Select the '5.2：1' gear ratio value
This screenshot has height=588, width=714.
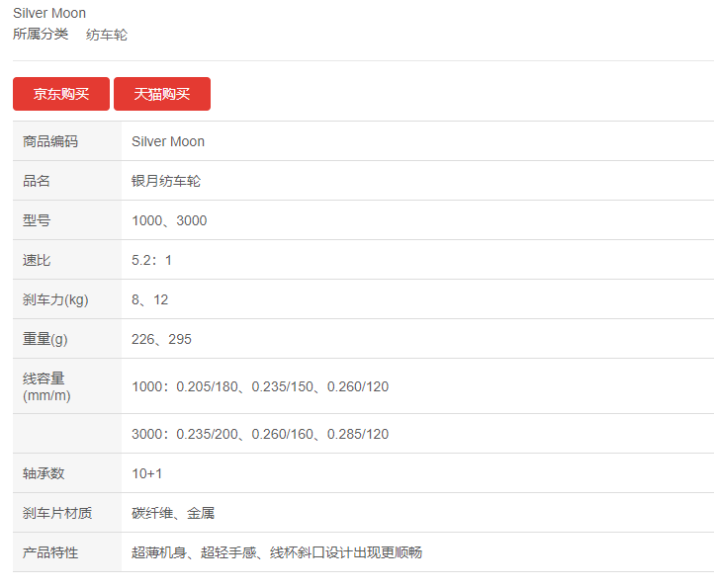click(x=151, y=260)
